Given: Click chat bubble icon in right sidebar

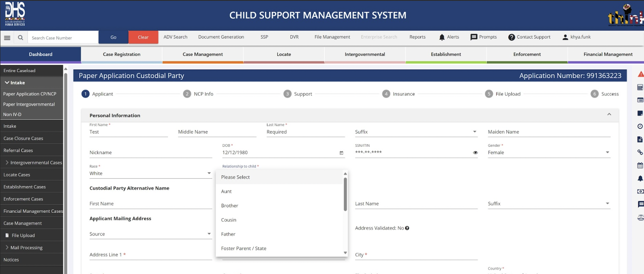Looking at the screenshot, I should 640,204.
